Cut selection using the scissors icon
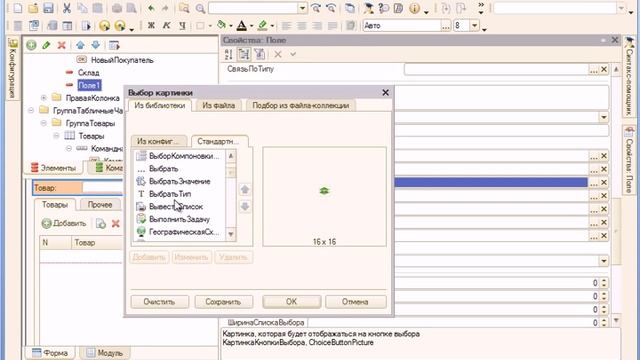 pos(67,8)
